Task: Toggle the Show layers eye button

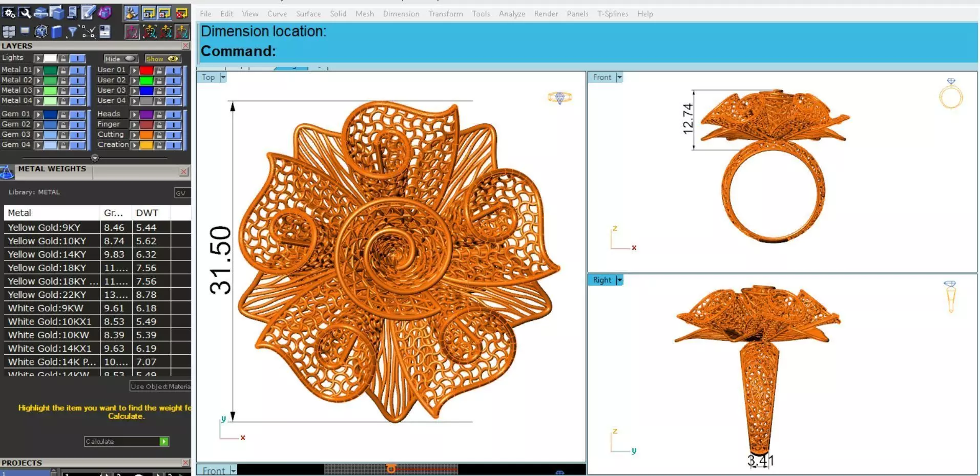Action: click(x=162, y=59)
